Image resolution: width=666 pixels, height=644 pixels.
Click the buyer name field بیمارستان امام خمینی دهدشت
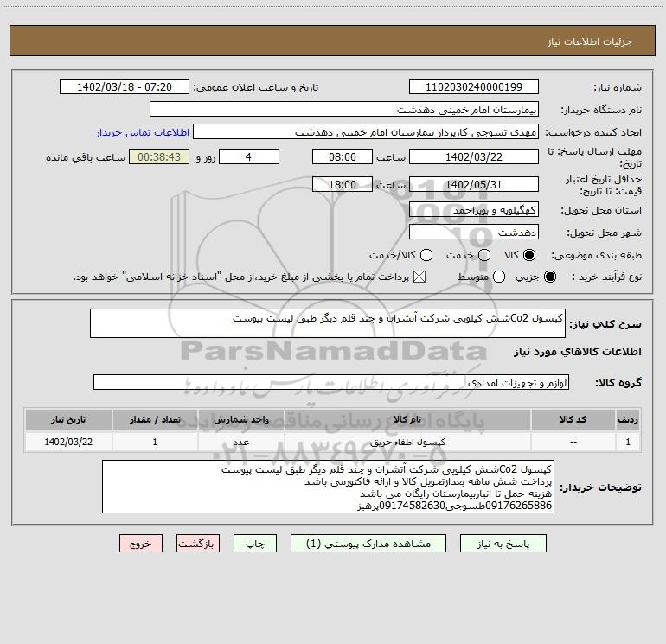click(x=344, y=109)
